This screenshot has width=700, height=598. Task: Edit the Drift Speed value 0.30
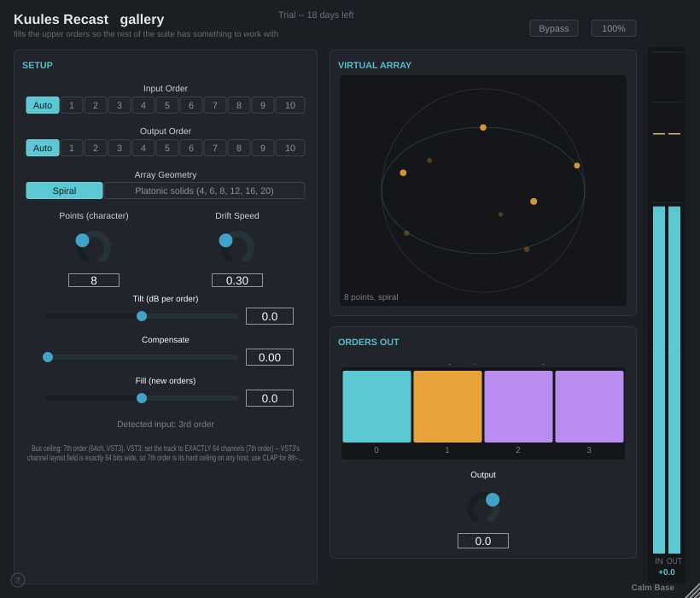(x=237, y=280)
